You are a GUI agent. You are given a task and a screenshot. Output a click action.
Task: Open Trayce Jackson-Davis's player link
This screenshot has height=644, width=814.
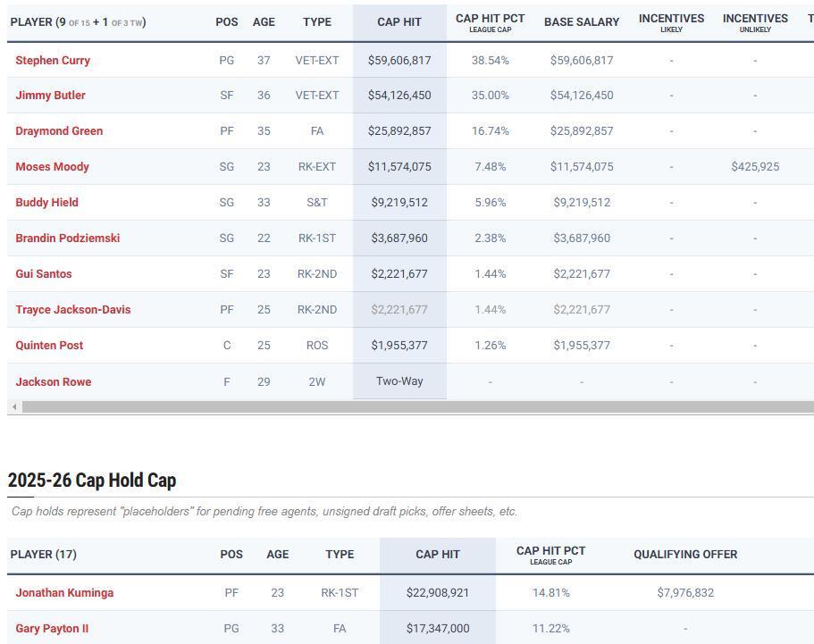point(73,310)
